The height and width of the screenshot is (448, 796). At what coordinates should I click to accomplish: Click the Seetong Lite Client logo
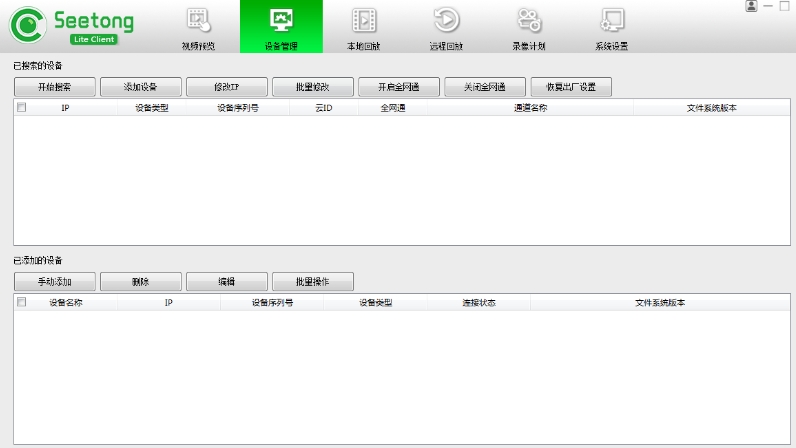point(72,25)
